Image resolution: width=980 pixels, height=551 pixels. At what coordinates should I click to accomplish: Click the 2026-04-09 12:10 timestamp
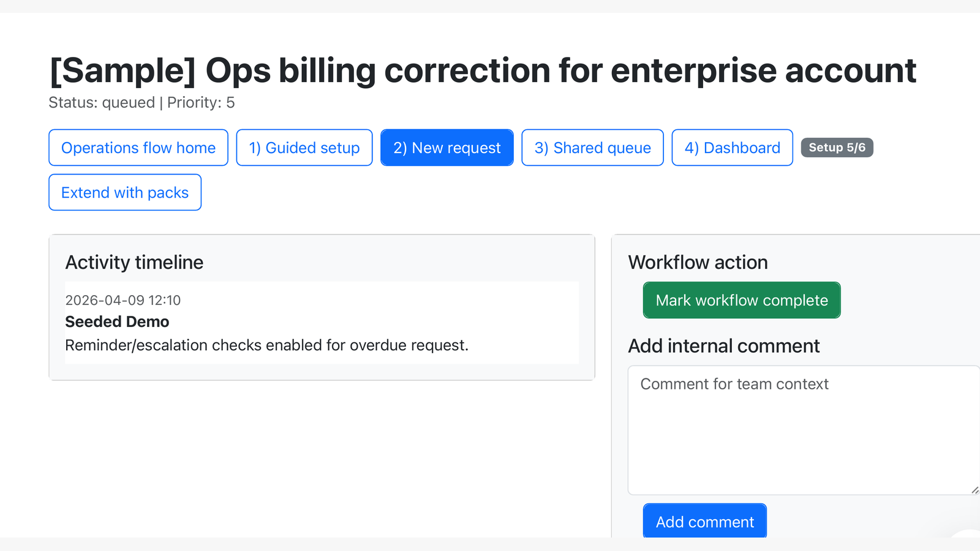coord(123,300)
